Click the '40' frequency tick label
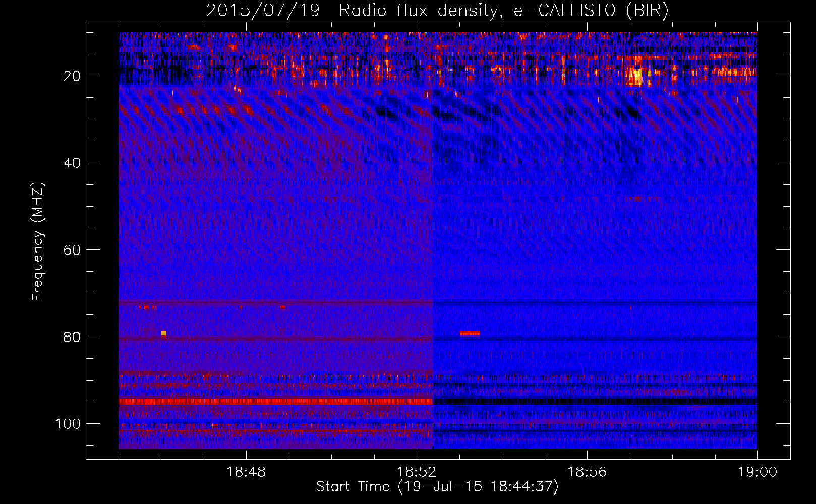Screen dimensions: 816x504 [73, 163]
